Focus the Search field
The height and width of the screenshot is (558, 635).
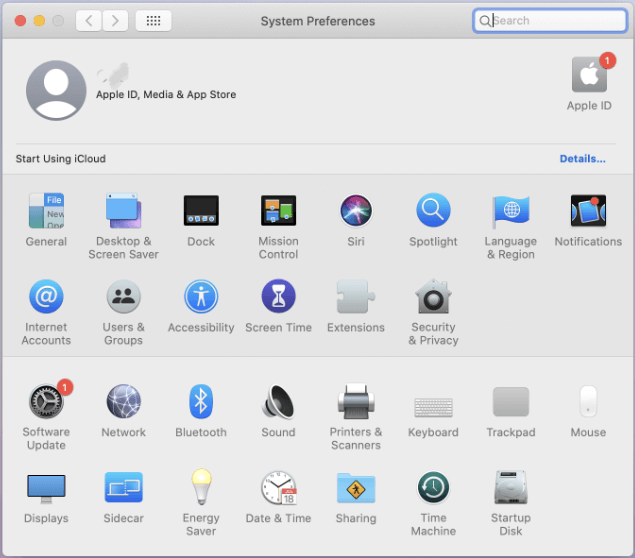550,21
